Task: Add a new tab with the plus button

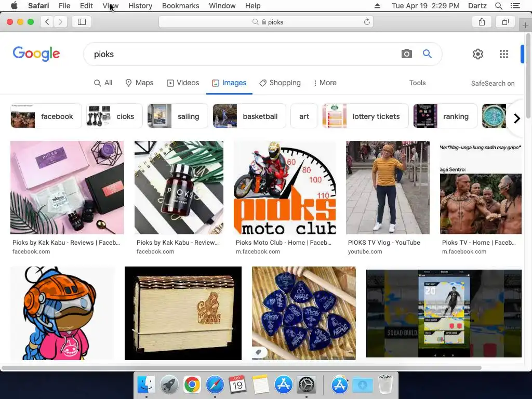Action: [x=525, y=25]
